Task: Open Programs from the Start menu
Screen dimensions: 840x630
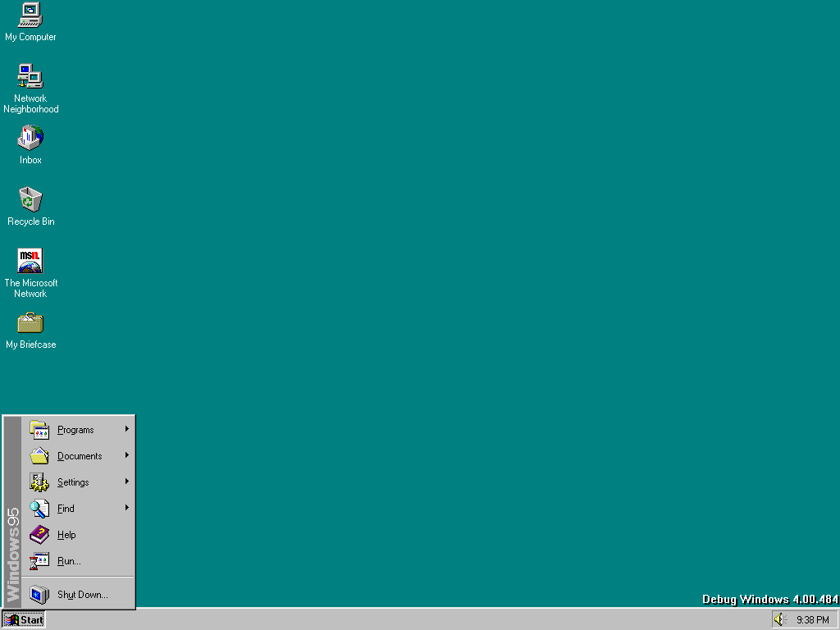Action: pos(78,430)
